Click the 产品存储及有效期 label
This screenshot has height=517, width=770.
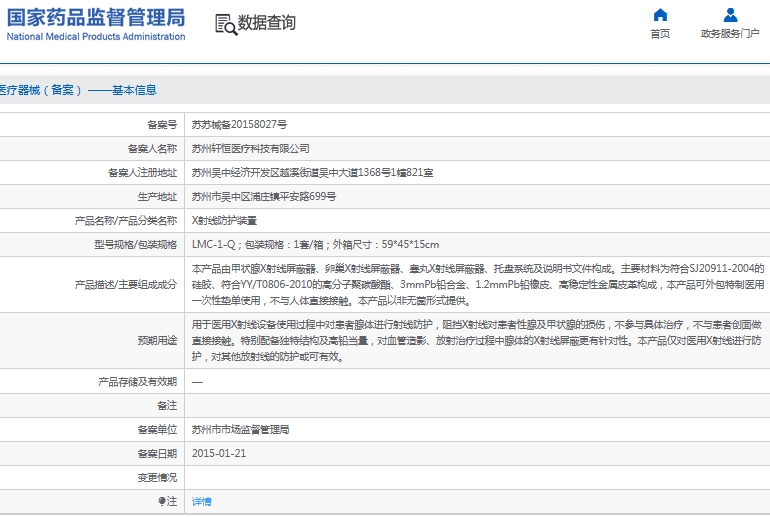tap(138, 381)
